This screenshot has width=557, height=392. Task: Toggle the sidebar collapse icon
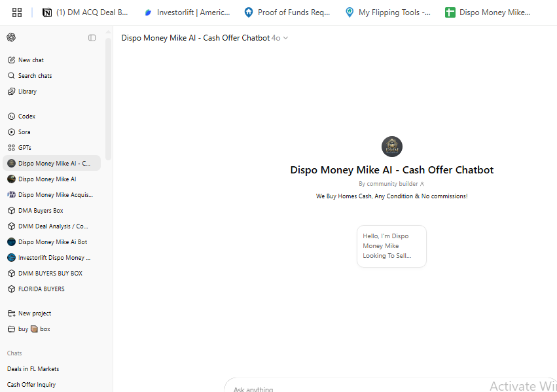[92, 38]
